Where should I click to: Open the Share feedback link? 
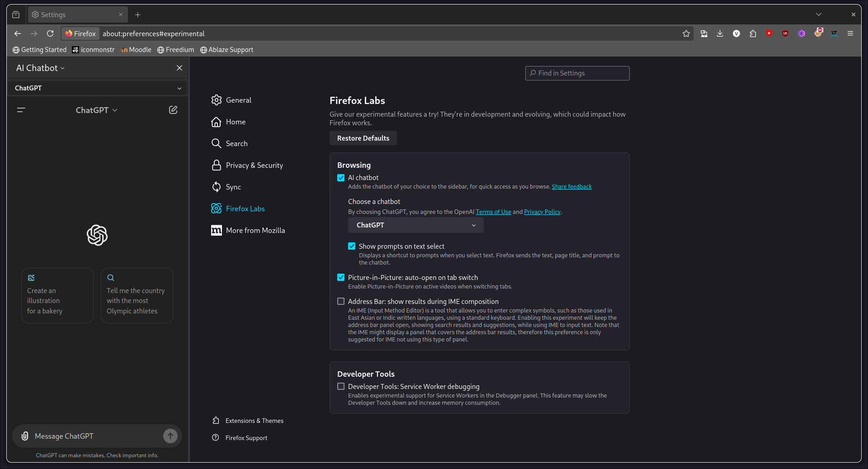[x=571, y=186]
